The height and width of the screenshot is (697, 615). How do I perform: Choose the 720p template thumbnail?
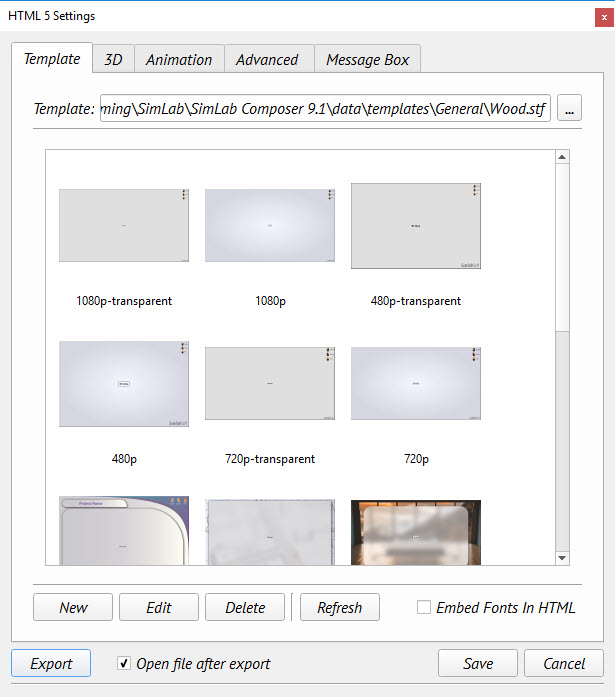pyautogui.click(x=416, y=384)
